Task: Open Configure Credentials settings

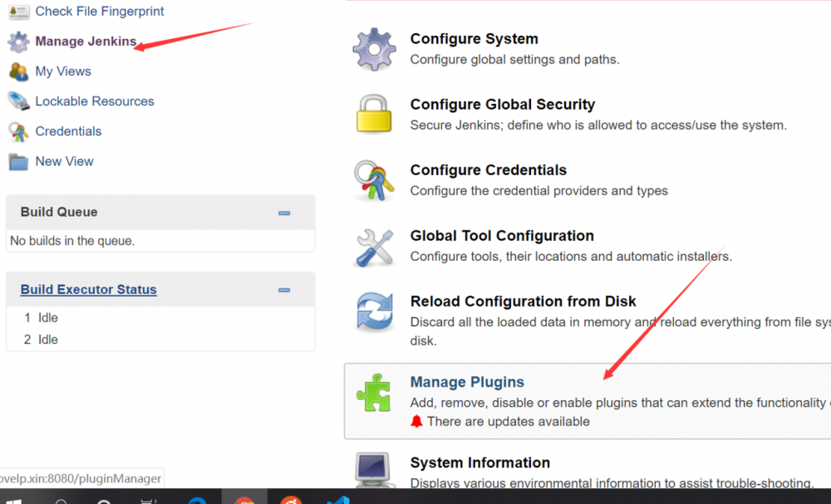Action: click(488, 170)
